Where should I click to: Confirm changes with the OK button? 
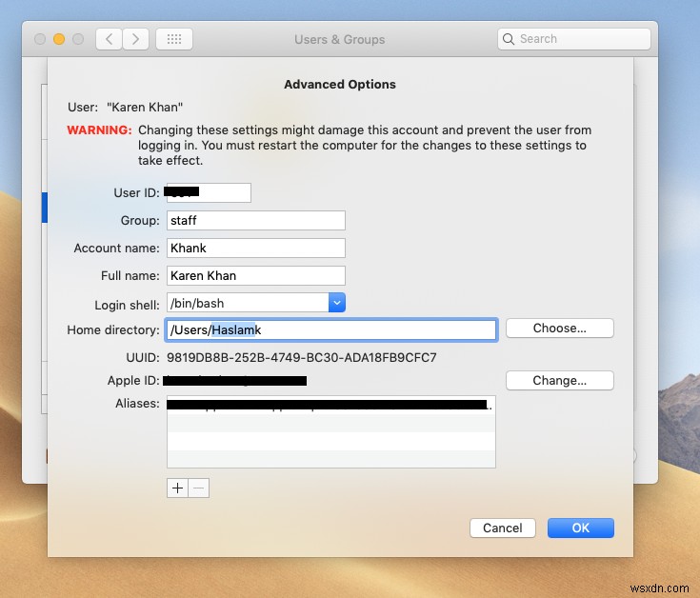pos(581,528)
